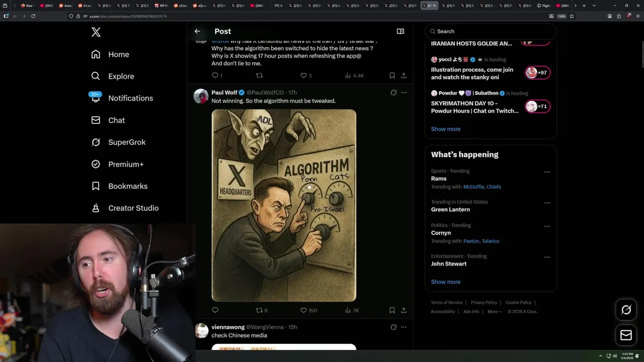Open SuperGrok in the sidebar
The width and height of the screenshot is (644, 362).
tap(118, 142)
